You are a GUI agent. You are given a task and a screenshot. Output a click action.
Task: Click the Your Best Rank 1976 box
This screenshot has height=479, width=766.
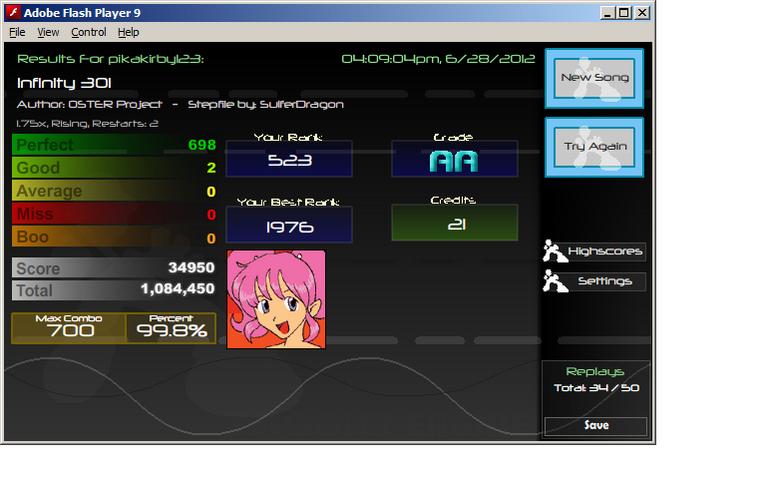pyautogui.click(x=289, y=225)
